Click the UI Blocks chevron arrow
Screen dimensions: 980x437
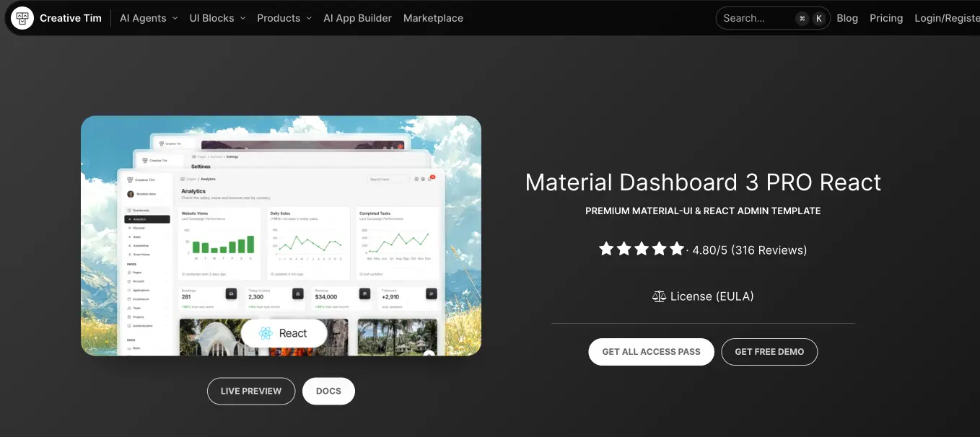point(242,19)
